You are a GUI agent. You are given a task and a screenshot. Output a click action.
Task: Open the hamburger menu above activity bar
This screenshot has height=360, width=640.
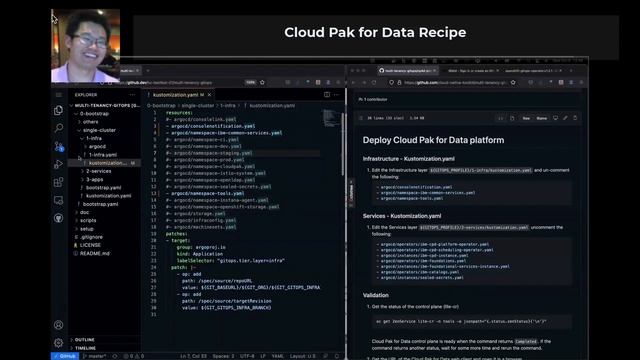58,95
